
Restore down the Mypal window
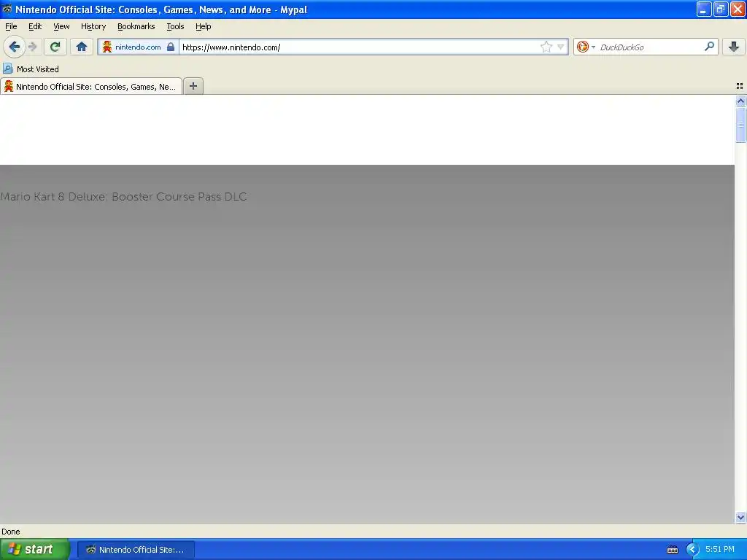point(720,9)
